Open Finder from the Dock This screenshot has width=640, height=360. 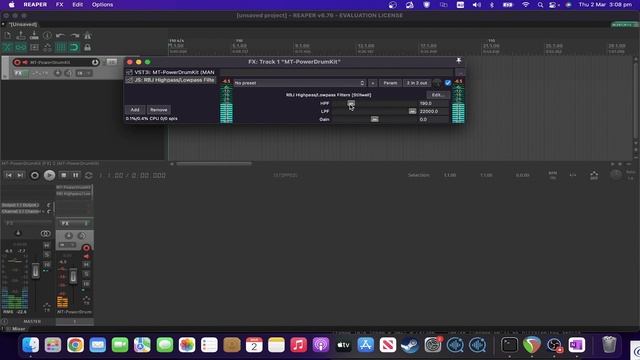coord(31,345)
